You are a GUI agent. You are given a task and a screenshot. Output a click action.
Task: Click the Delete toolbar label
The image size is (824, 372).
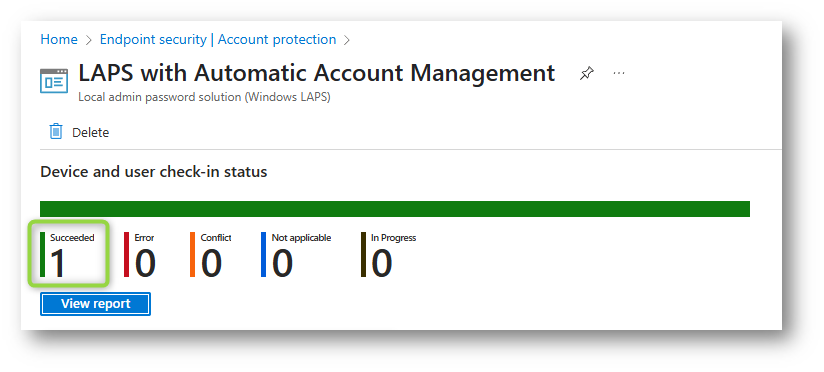[x=90, y=132]
